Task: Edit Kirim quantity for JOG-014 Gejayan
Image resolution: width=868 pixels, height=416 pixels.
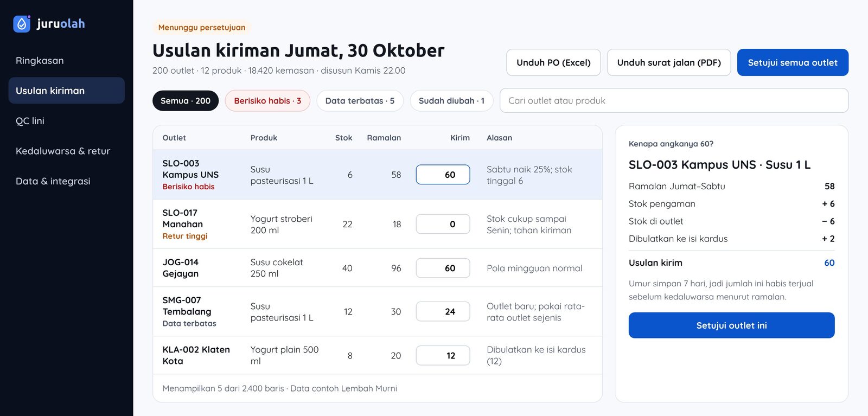Action: 443,268
